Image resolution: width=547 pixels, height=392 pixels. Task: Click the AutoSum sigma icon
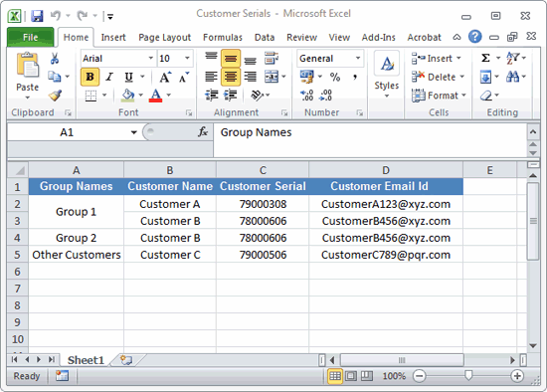pos(485,58)
